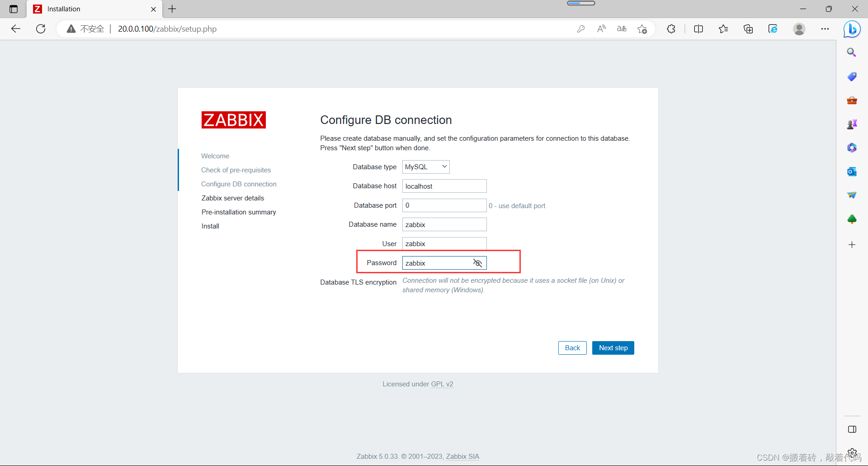Image resolution: width=868 pixels, height=466 pixels.
Task: Open IE mode browser icon in toolbar
Action: click(773, 29)
